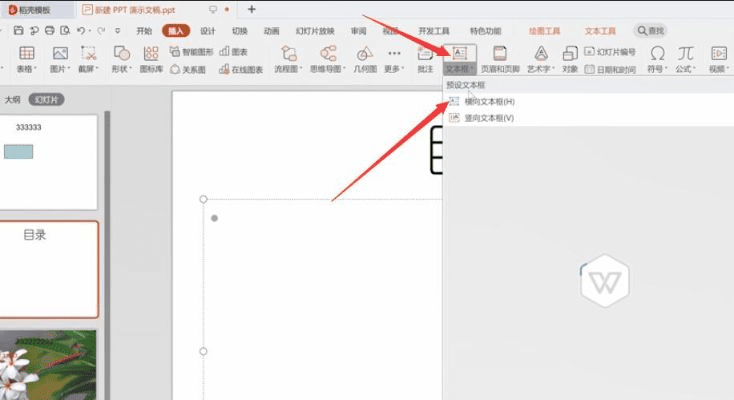Image resolution: width=734 pixels, height=400 pixels.
Task: Select the 目录 slide thumbnail
Action: [49, 270]
